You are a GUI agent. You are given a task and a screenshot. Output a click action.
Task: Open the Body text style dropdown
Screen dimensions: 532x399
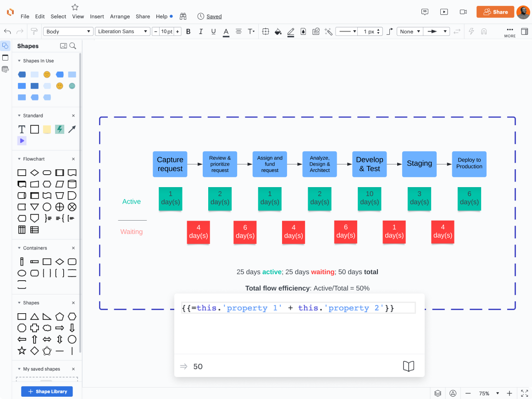click(68, 31)
